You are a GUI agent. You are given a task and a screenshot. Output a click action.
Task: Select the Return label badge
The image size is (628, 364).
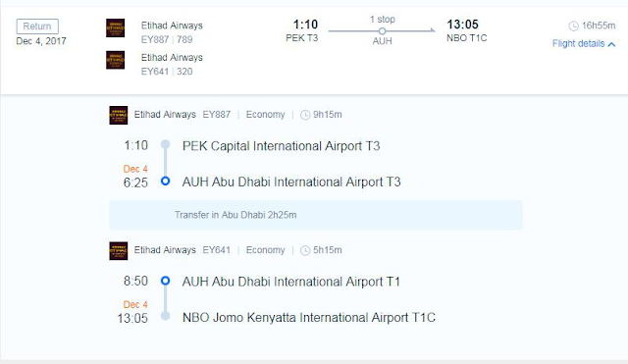coord(37,26)
